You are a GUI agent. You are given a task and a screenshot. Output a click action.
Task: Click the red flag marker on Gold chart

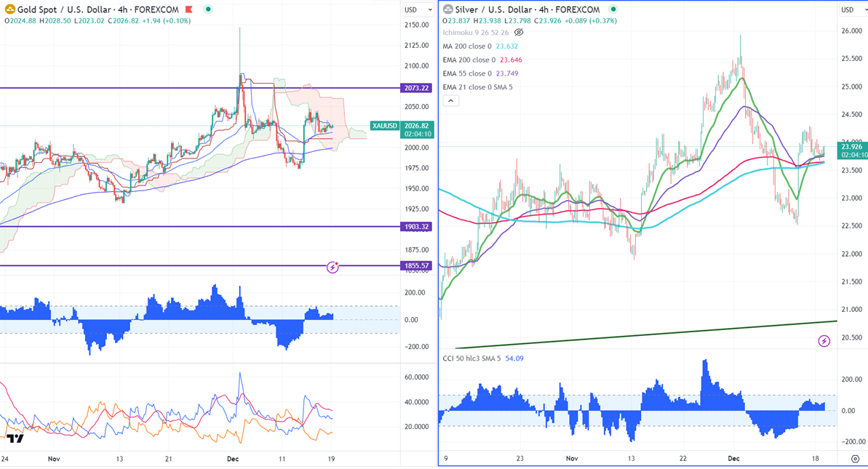tap(189, 9)
